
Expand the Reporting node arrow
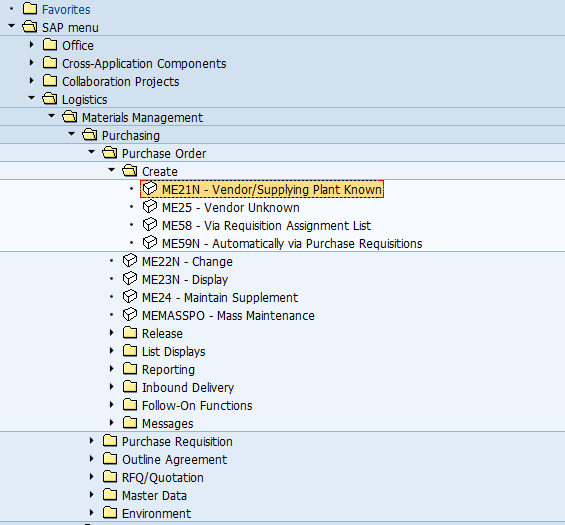click(112, 368)
